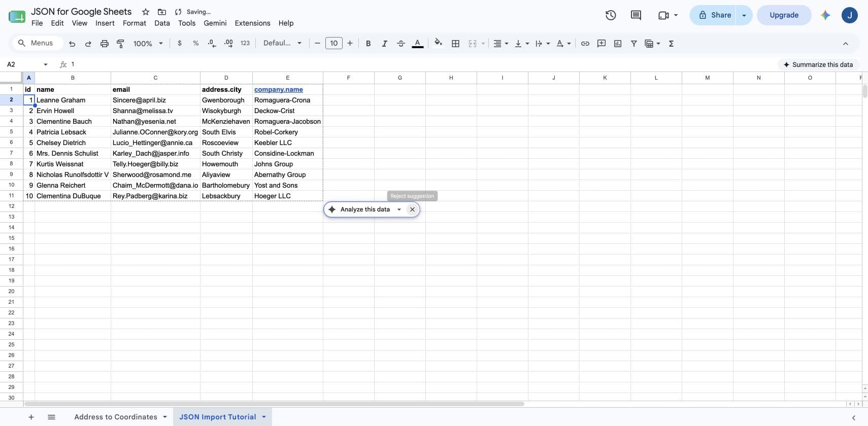Screen dimensions: 868x426
Task: Decrease font size with minus button
Action: click(x=317, y=44)
